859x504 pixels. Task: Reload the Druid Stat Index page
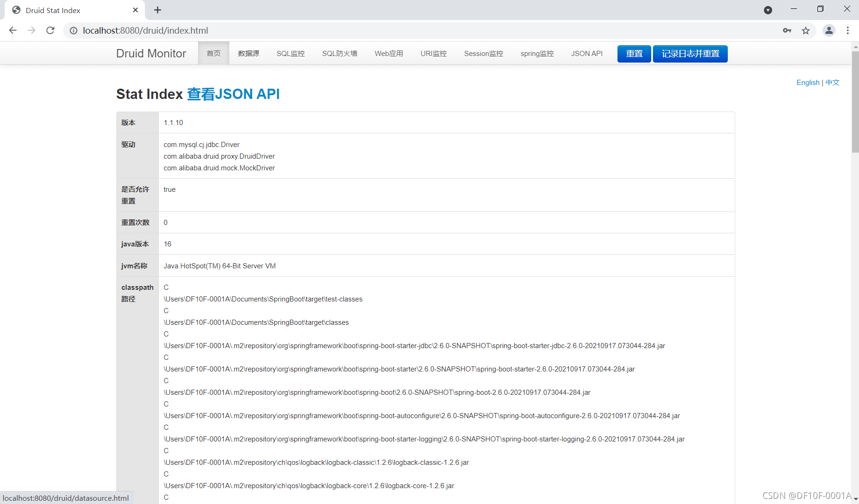coord(50,30)
